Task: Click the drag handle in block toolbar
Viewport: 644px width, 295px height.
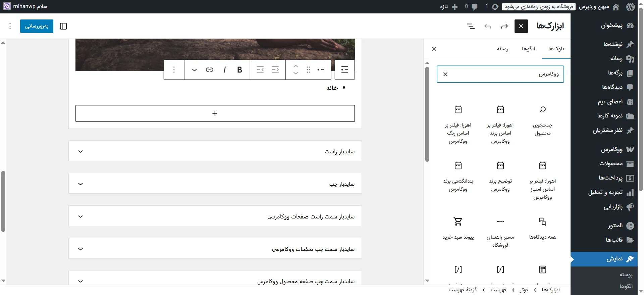Action: [308, 70]
